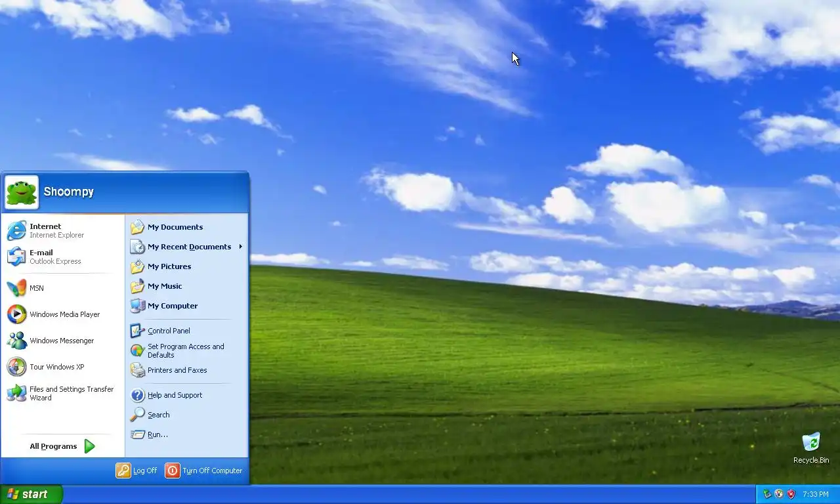Click the My Pictures label
This screenshot has width=840, height=504.
pyautogui.click(x=169, y=266)
